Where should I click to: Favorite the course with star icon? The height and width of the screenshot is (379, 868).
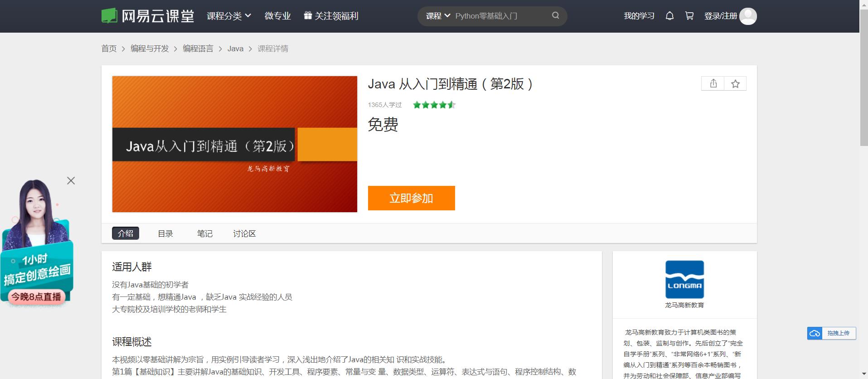(735, 83)
